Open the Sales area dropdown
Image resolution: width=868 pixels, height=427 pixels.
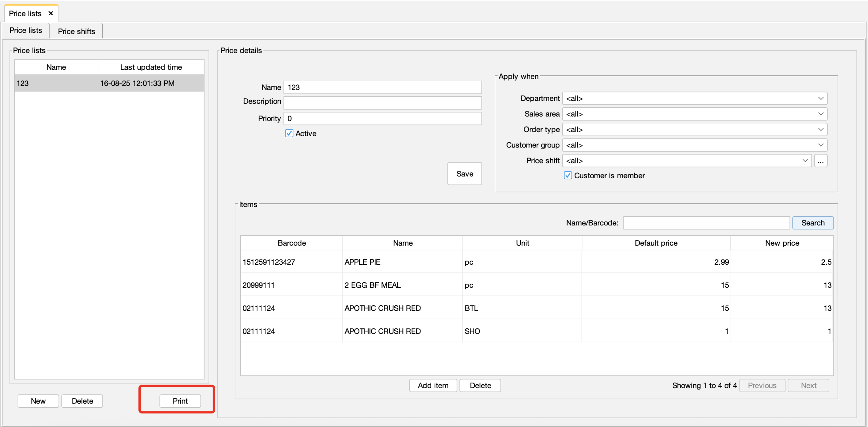coord(695,114)
